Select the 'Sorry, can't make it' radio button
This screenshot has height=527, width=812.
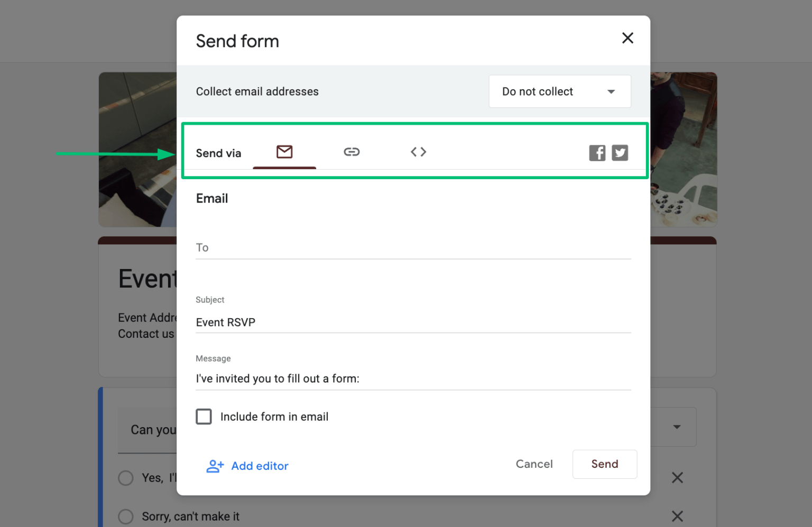point(126,516)
